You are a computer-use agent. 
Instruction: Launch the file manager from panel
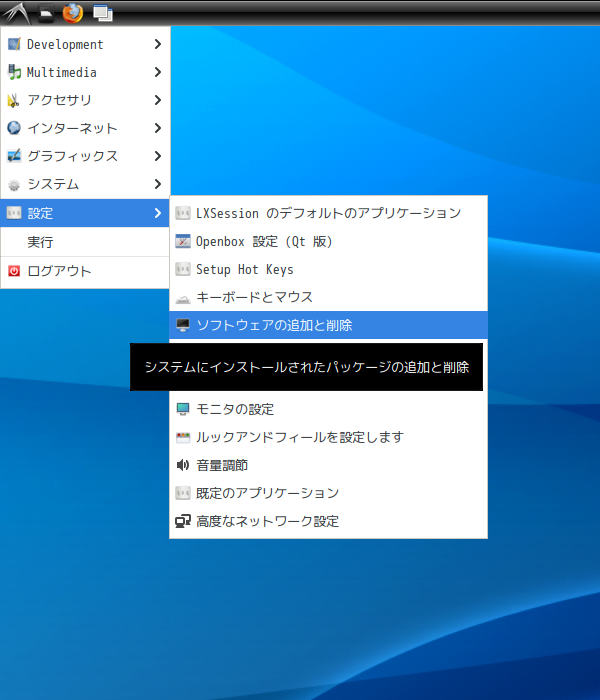pos(46,13)
